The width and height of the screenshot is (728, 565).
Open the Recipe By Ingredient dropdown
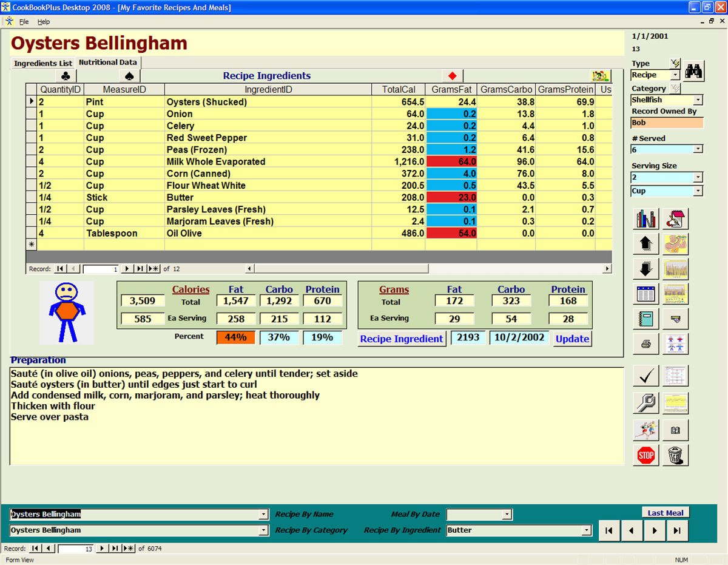tap(586, 530)
